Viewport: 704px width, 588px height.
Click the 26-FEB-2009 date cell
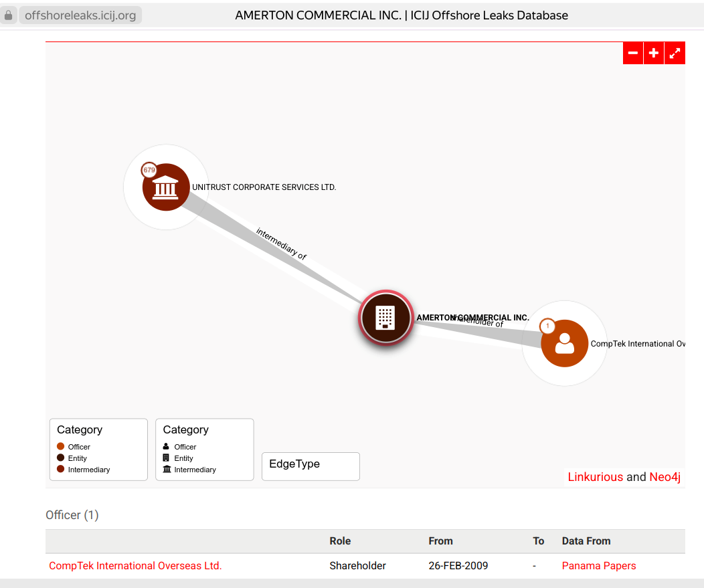[x=458, y=565]
